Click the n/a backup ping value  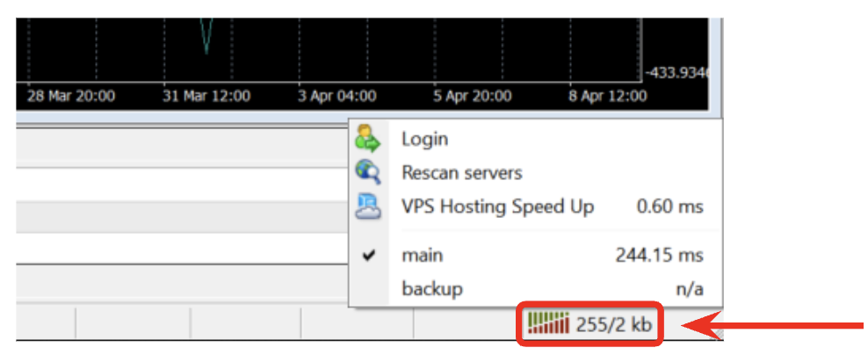coord(688,288)
